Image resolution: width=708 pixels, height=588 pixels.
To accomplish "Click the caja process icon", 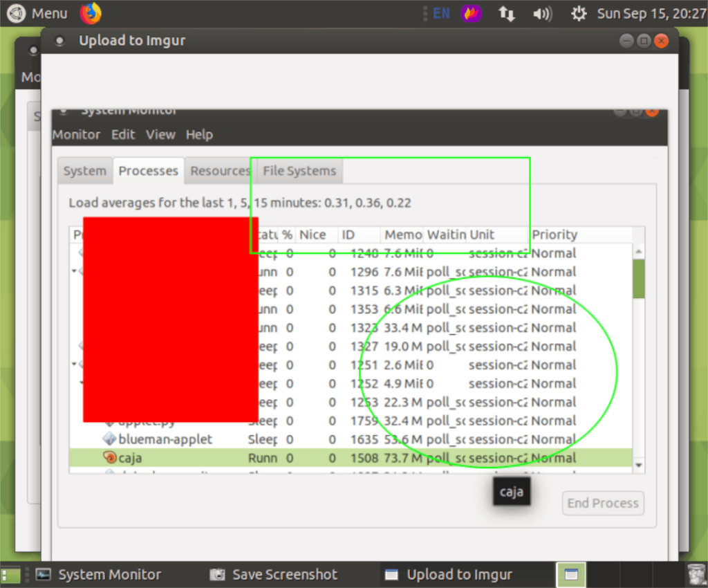I will click(110, 457).
